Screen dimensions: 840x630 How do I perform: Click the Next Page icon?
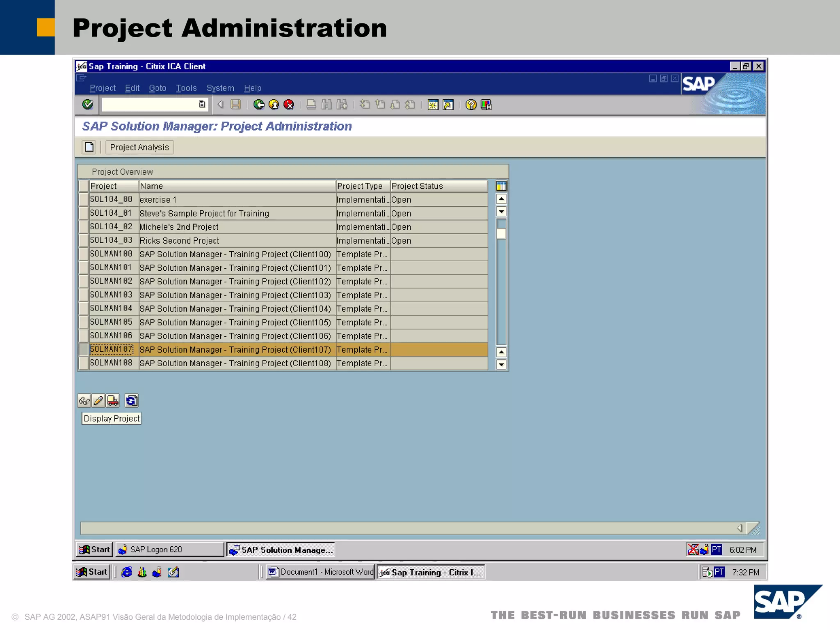click(395, 105)
